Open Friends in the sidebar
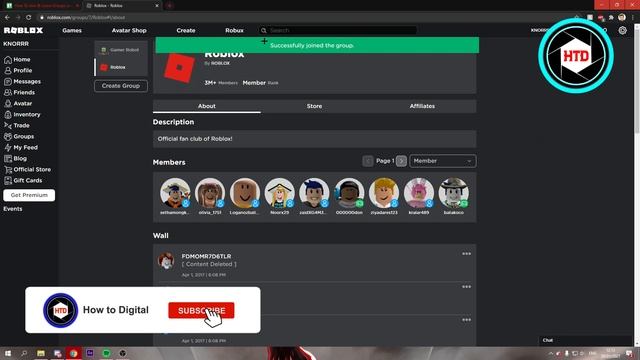 (19, 93)
